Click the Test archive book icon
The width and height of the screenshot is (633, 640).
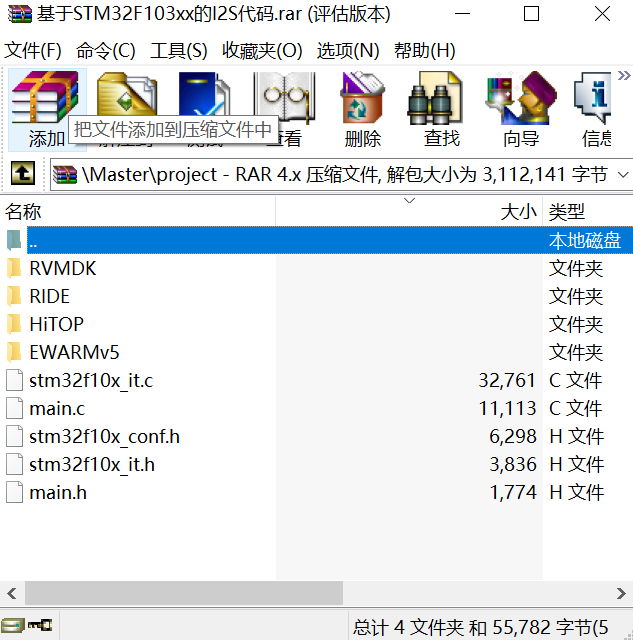click(x=204, y=93)
